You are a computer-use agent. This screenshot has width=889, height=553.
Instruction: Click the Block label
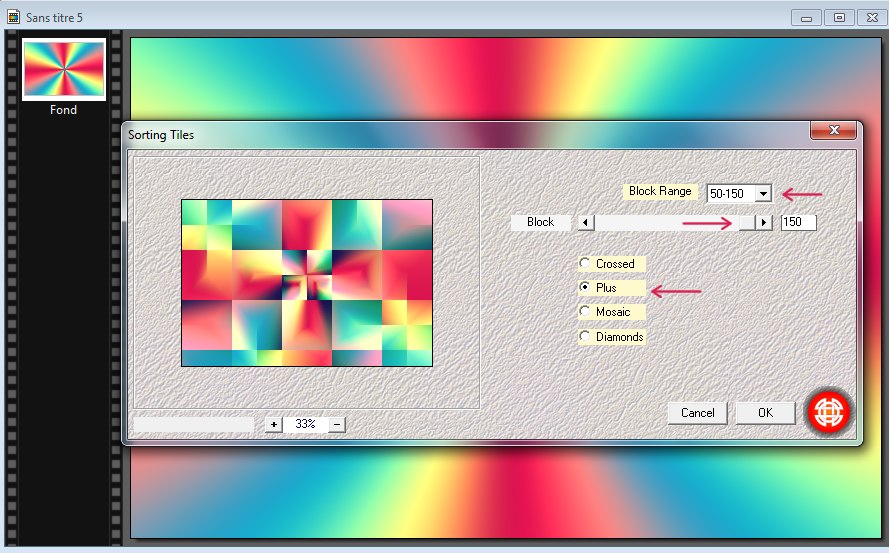pyautogui.click(x=540, y=222)
